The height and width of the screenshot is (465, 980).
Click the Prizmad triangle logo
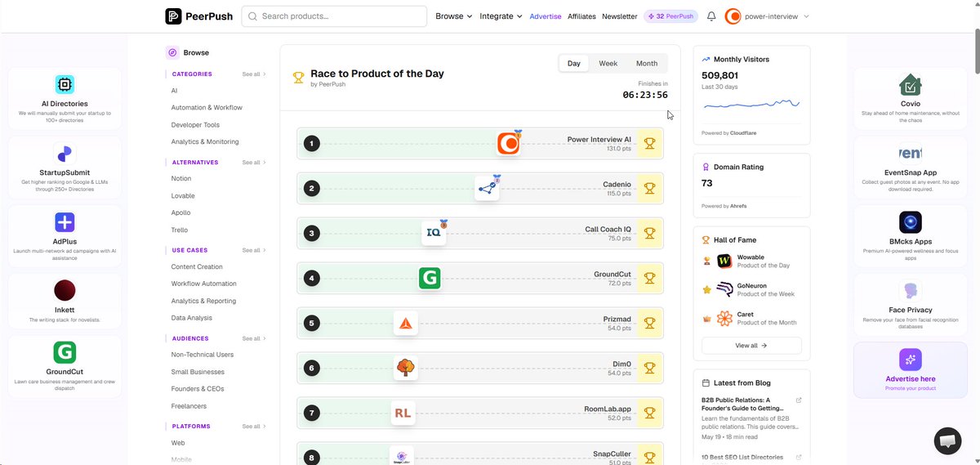[405, 323]
